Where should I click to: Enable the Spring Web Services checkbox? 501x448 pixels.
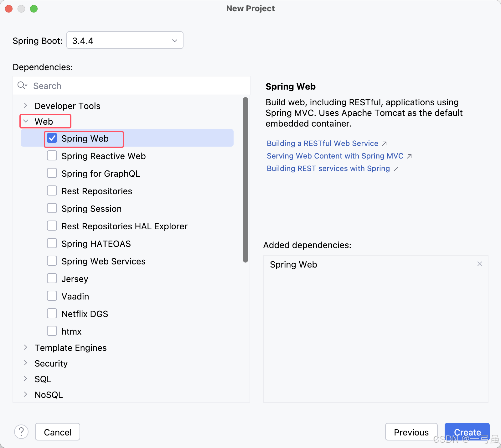[52, 261]
